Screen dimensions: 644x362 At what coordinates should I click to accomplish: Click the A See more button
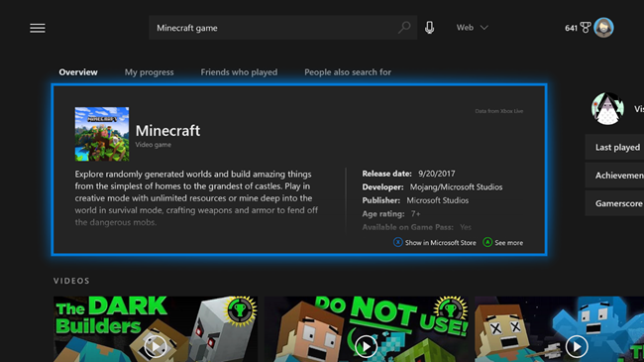(503, 242)
